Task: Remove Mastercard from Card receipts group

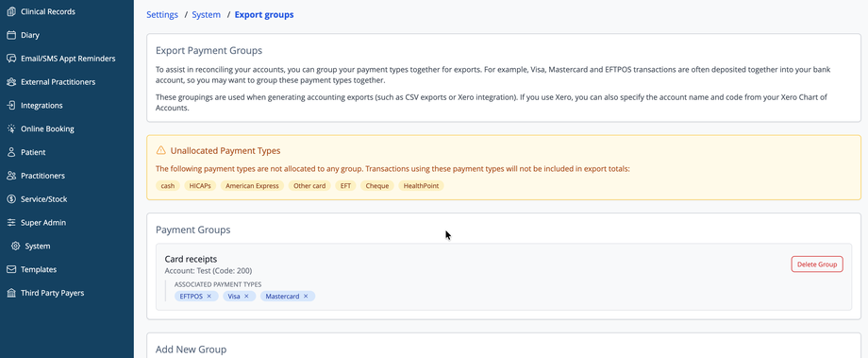Action: [306, 296]
